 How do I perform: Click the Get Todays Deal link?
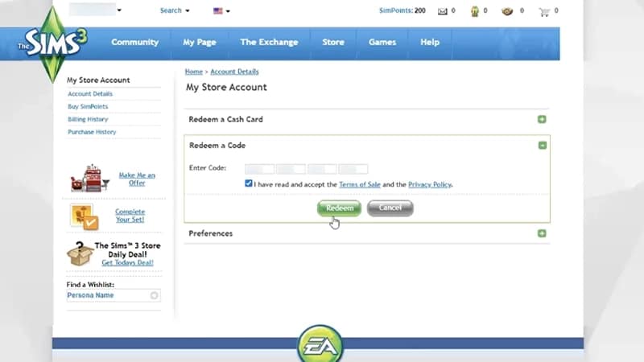pyautogui.click(x=127, y=263)
